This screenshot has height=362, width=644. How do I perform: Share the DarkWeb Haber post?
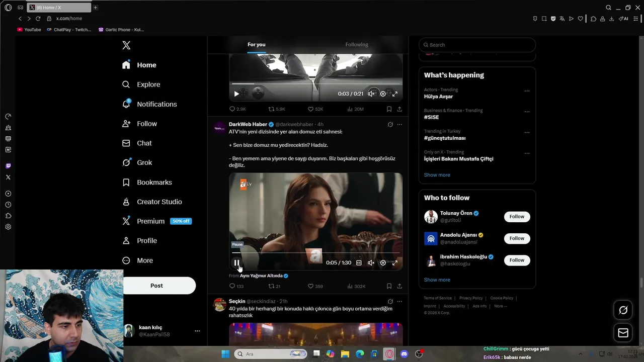tap(399, 286)
